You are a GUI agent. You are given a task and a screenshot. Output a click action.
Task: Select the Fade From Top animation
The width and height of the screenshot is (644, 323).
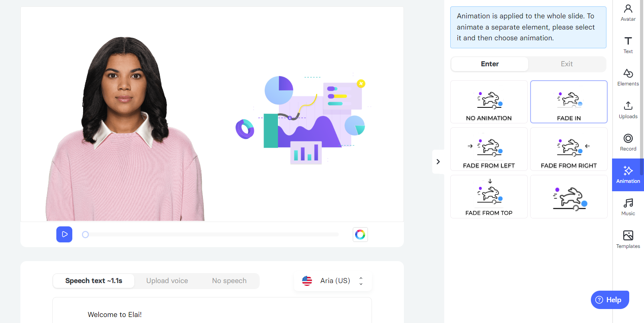coord(489,197)
